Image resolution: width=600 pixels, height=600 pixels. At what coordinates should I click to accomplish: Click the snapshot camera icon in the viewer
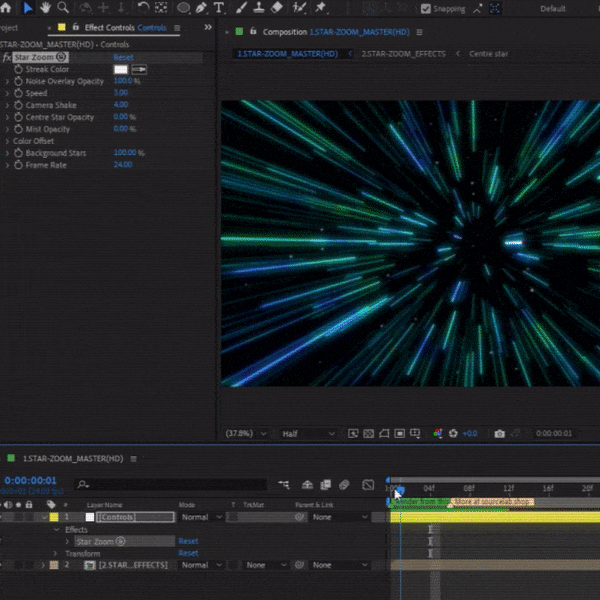click(x=499, y=434)
